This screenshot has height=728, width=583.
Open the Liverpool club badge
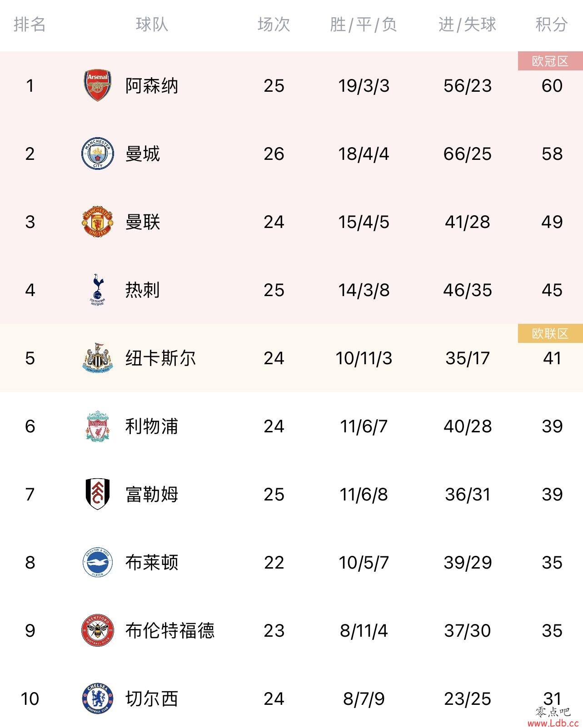pos(98,426)
